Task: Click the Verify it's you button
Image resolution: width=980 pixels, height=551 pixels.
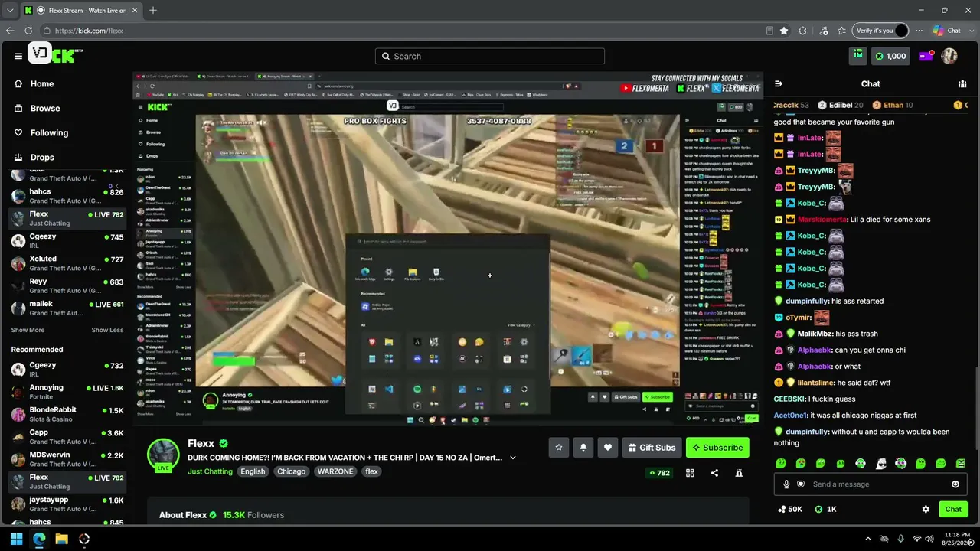Action: tap(881, 31)
